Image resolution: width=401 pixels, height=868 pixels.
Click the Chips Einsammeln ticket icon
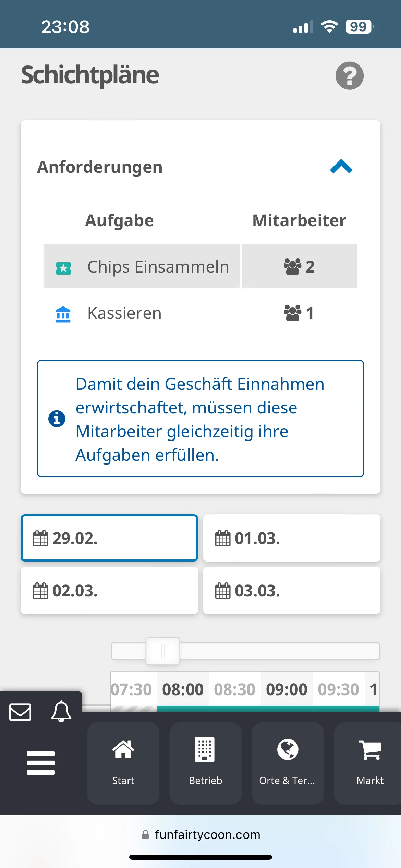[x=63, y=268]
